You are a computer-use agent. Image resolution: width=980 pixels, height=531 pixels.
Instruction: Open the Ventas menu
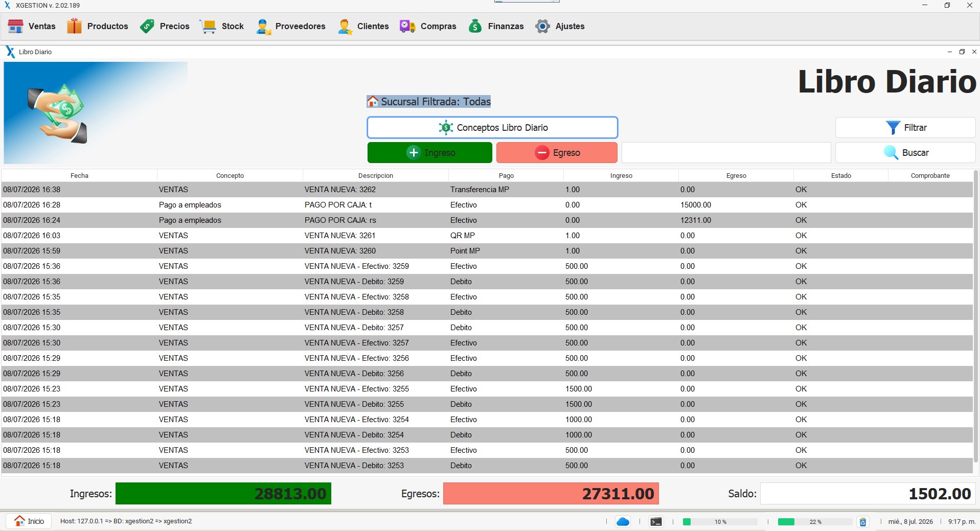32,26
